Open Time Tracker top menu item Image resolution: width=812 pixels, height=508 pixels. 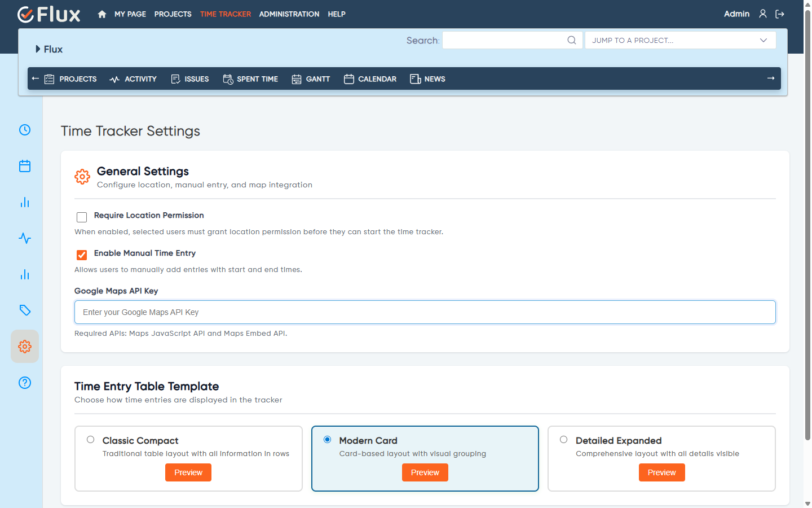(226, 14)
